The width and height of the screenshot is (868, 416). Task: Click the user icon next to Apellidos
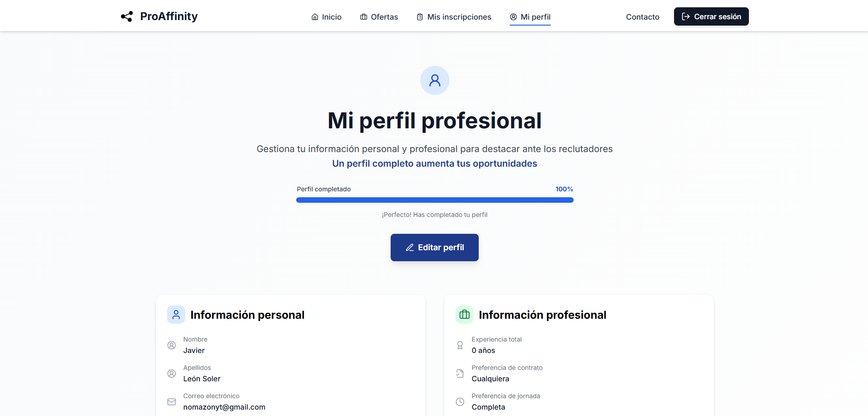point(172,374)
